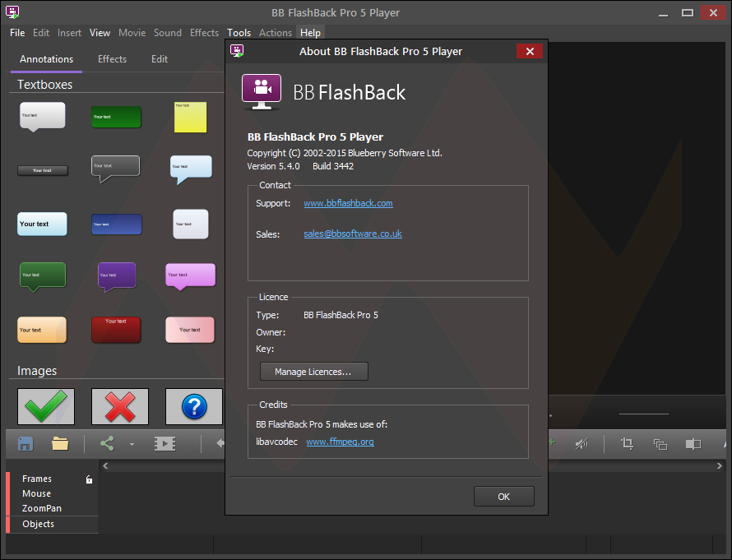Click the 'Version 5.4.0' text
The height and width of the screenshot is (560, 732).
coord(273,166)
